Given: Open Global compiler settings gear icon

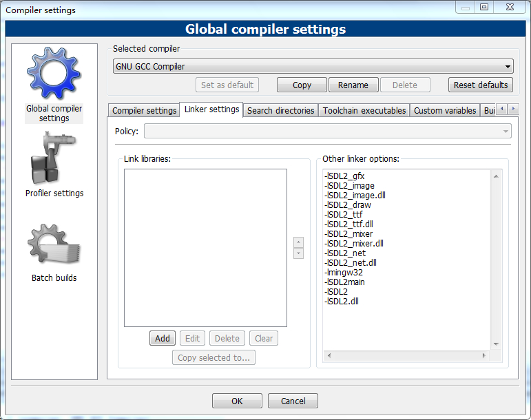Looking at the screenshot, I should [x=54, y=74].
